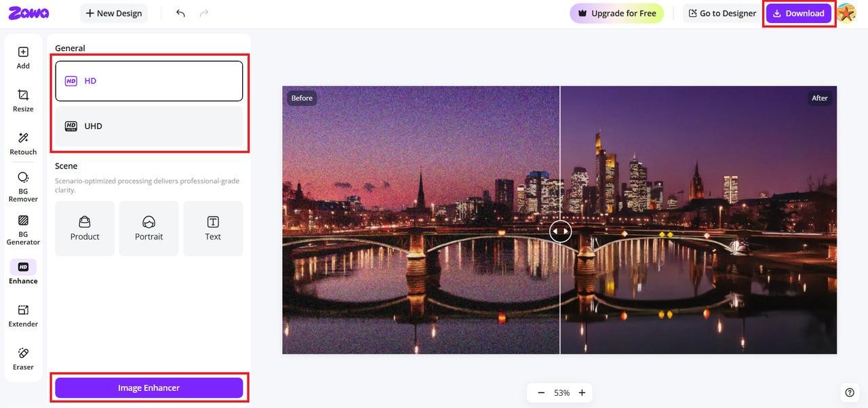
Task: Redo the last action
Action: click(204, 13)
